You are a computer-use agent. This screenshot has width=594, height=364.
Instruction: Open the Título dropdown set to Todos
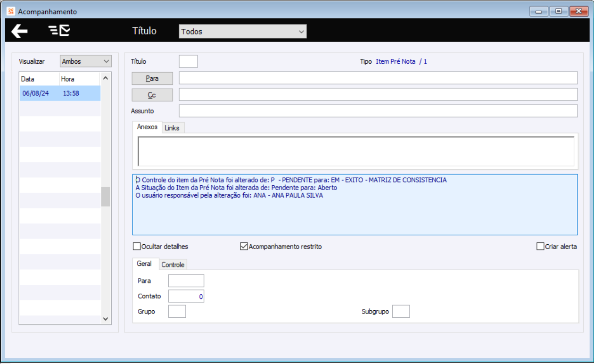tap(243, 32)
